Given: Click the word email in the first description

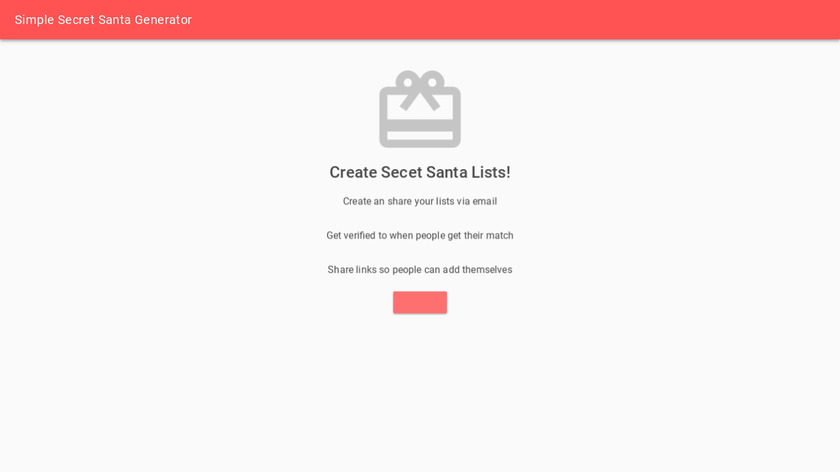Looking at the screenshot, I should tap(485, 201).
